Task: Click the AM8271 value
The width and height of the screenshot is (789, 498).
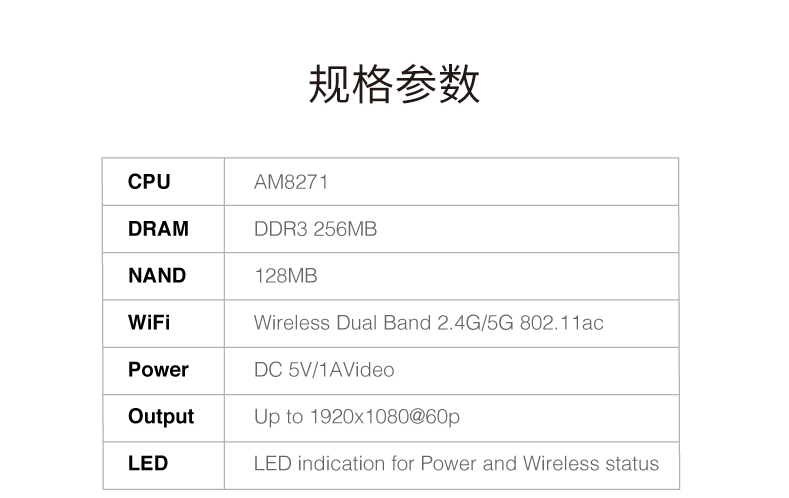Action: pos(291,182)
